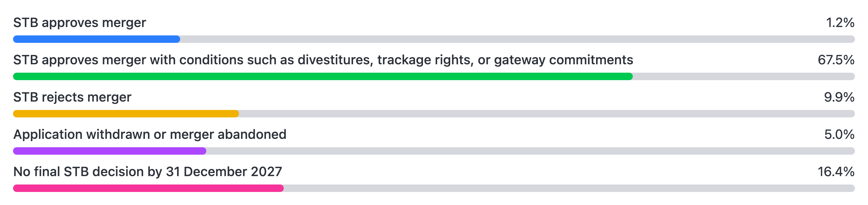The width and height of the screenshot is (868, 205).
Task: Select the 9.9% probability value
Action: [839, 97]
